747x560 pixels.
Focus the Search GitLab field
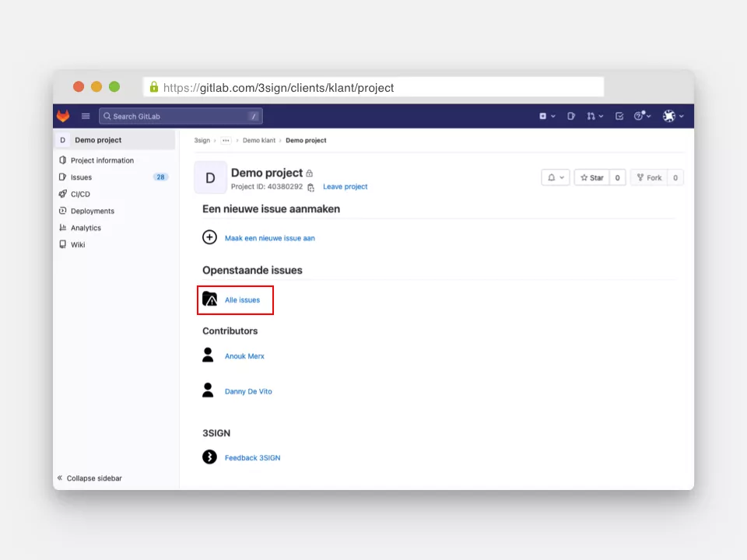pos(180,116)
